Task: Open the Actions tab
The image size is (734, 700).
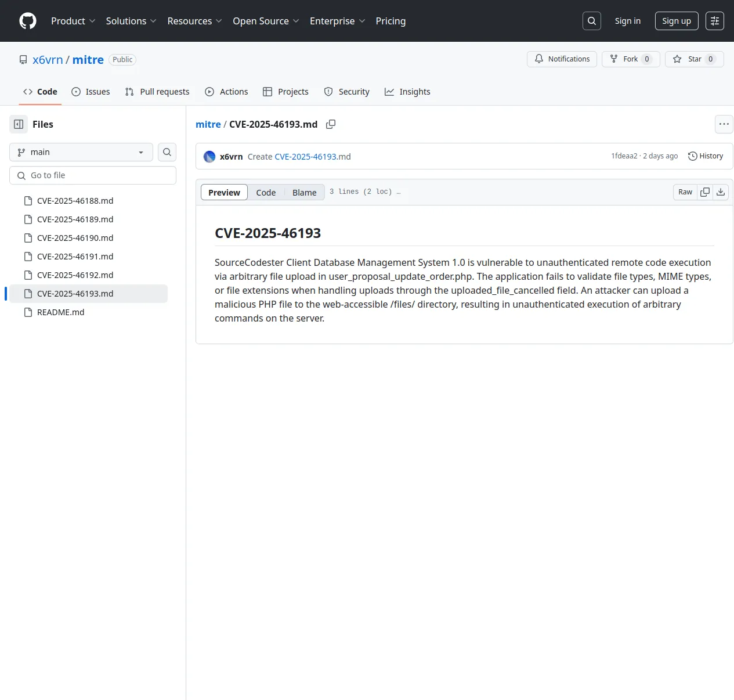Action: (x=226, y=92)
